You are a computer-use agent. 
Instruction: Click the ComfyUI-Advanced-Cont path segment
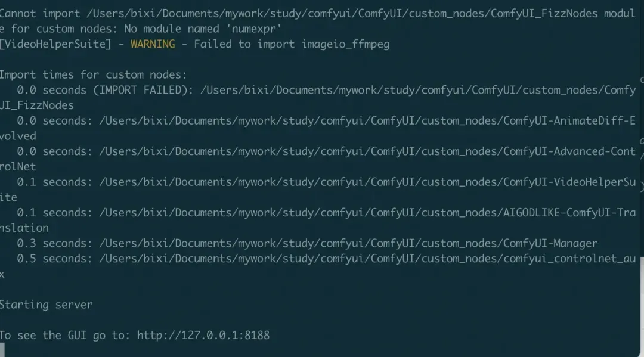pyautogui.click(x=569, y=151)
